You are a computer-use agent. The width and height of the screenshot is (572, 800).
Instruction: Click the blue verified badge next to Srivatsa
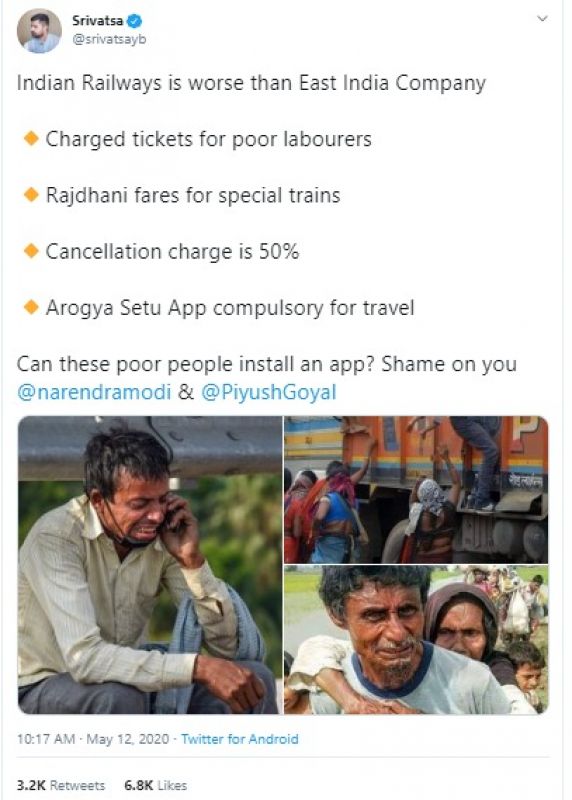pos(135,21)
